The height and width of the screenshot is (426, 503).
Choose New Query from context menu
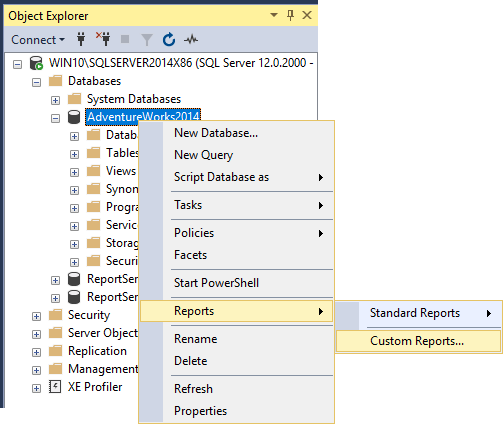(237, 155)
